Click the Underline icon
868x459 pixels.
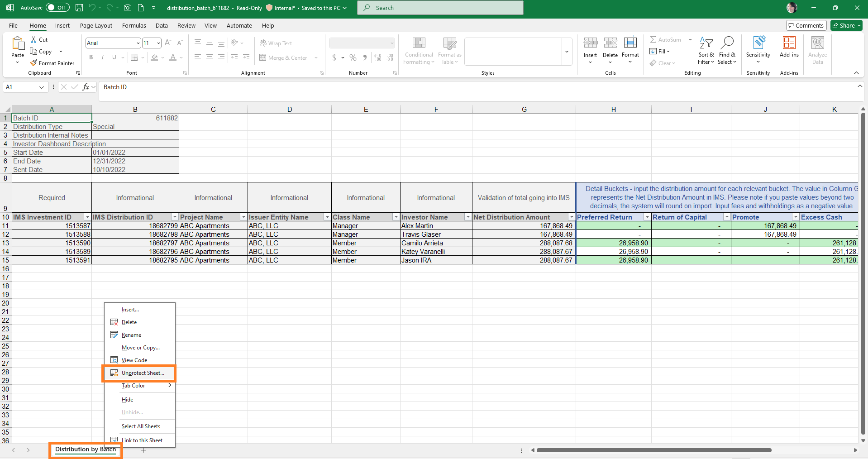point(114,57)
